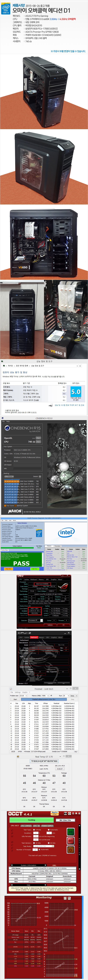Image resolution: width=88 pixels, height=980 pixels.
Task: Select Mainboard tab in second CPU-Z window
Action: pos(34,637)
